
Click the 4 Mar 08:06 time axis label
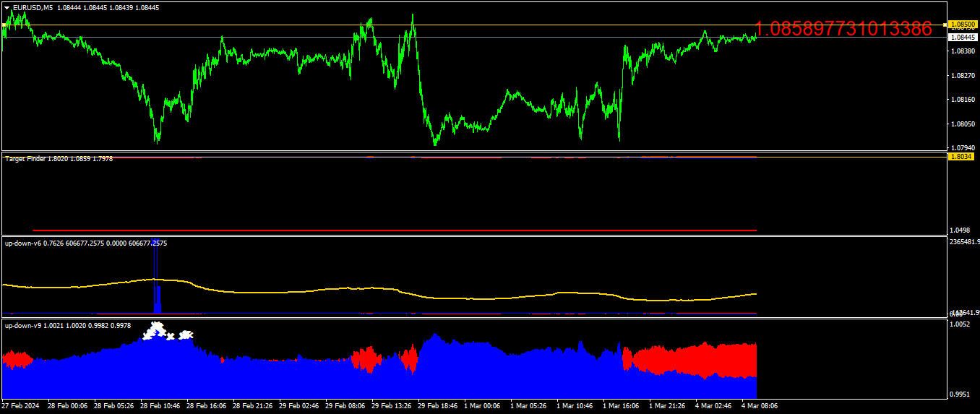pyautogui.click(x=760, y=406)
